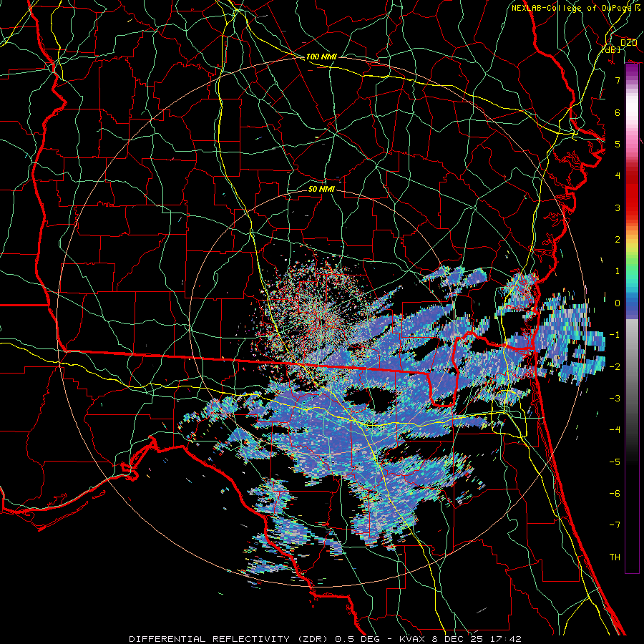Viewport: 644px width, 644px height.
Task: Click the '1' value on color scale
Action: pos(618,271)
